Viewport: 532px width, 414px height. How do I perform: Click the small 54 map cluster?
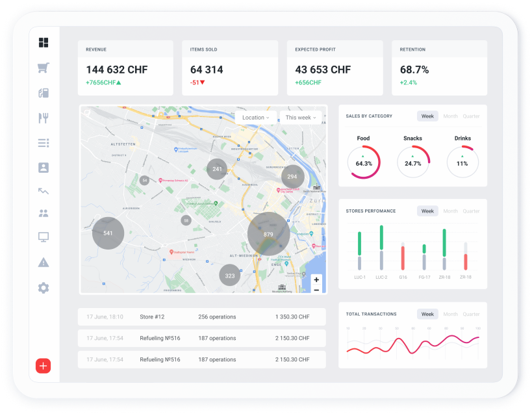(145, 180)
